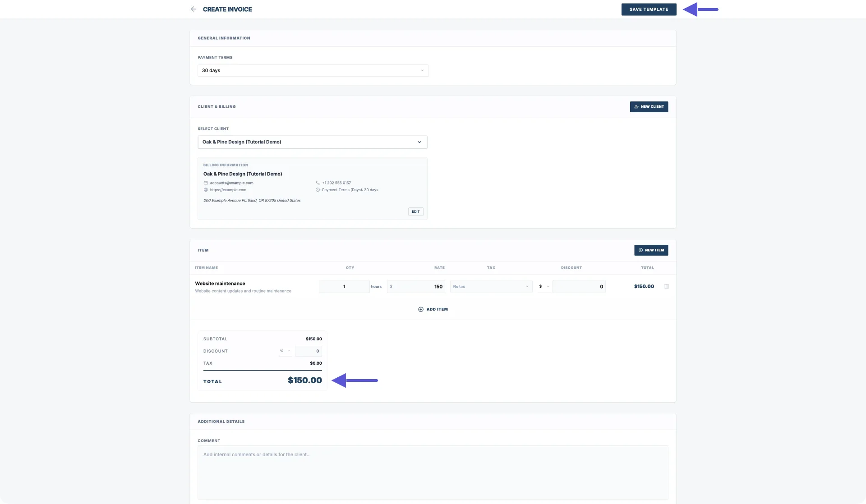
Task: Open the Select Client dropdown
Action: click(x=313, y=142)
